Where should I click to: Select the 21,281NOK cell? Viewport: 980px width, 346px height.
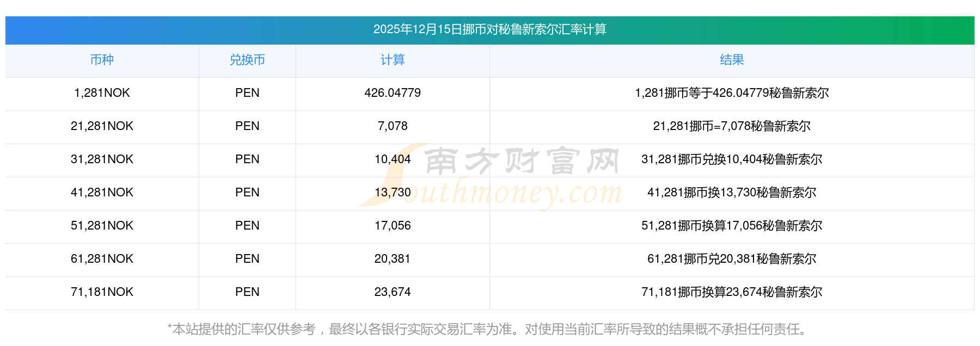(x=102, y=126)
